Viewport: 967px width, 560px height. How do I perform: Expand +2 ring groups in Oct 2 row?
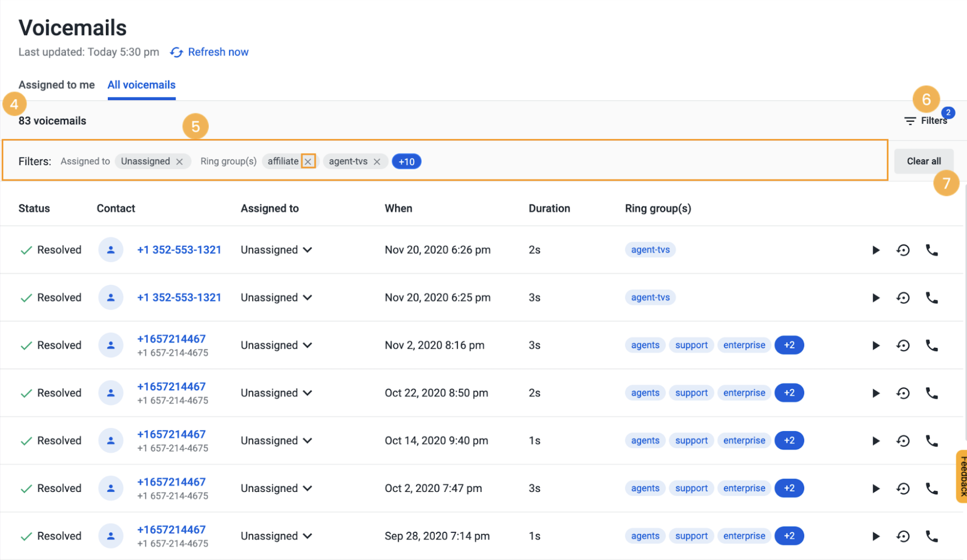(789, 488)
